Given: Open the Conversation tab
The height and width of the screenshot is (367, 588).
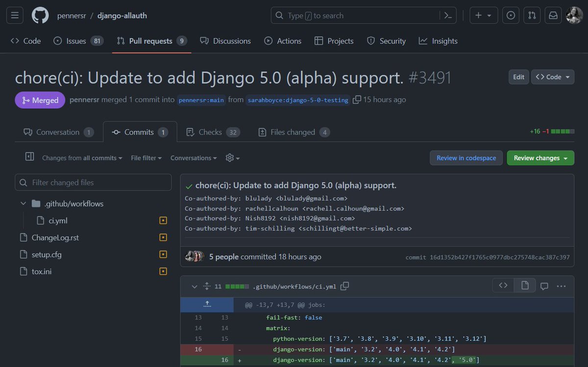Looking at the screenshot, I should click(58, 132).
